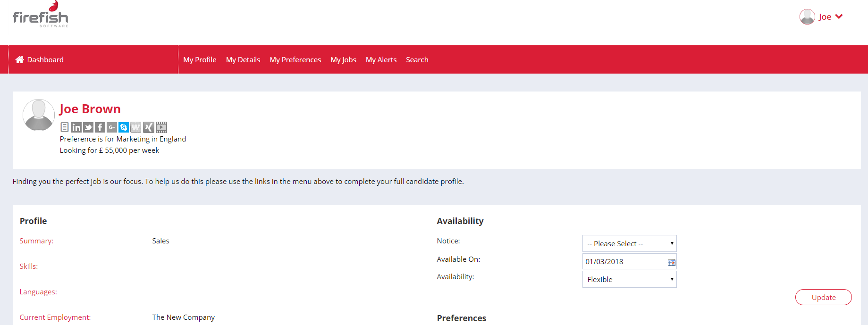Open the My Jobs menu

point(344,60)
